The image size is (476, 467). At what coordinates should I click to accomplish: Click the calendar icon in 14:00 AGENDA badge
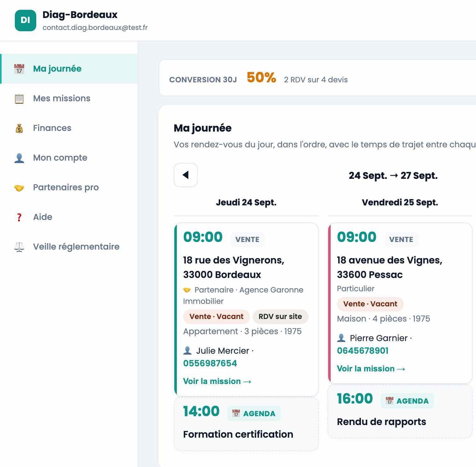236,413
